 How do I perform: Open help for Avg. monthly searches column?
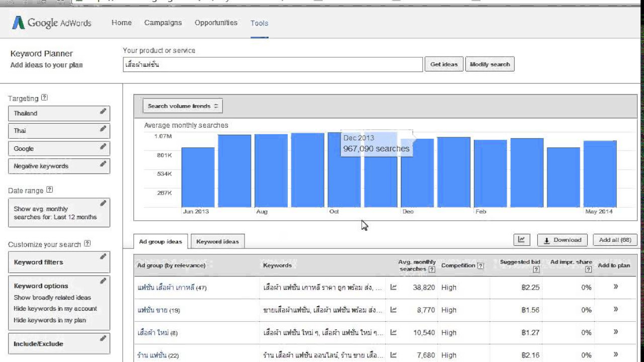[432, 269]
